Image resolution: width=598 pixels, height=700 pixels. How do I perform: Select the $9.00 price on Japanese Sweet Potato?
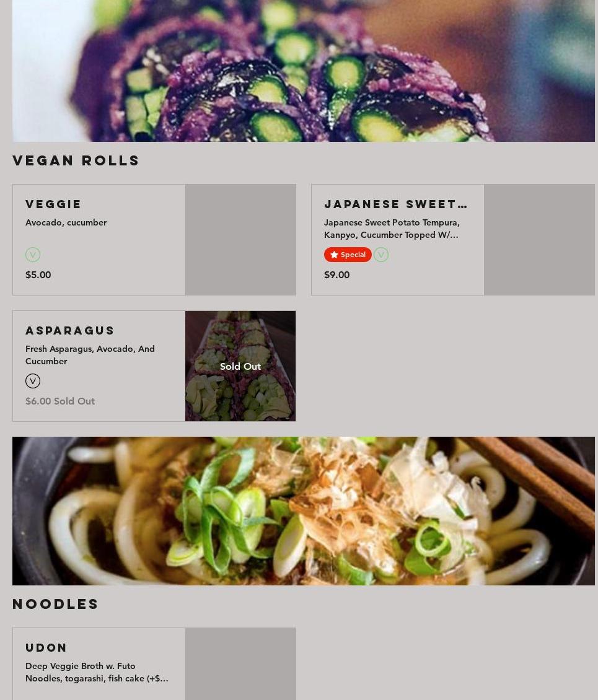336,274
